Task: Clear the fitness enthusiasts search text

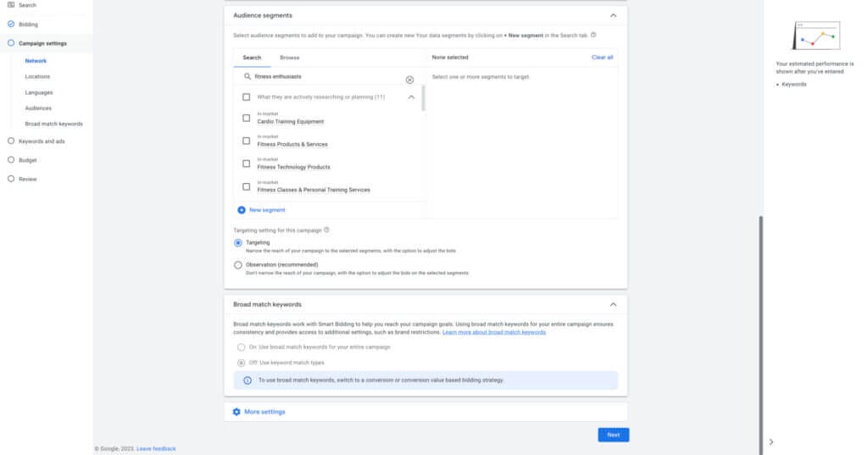Action: pyautogui.click(x=409, y=80)
